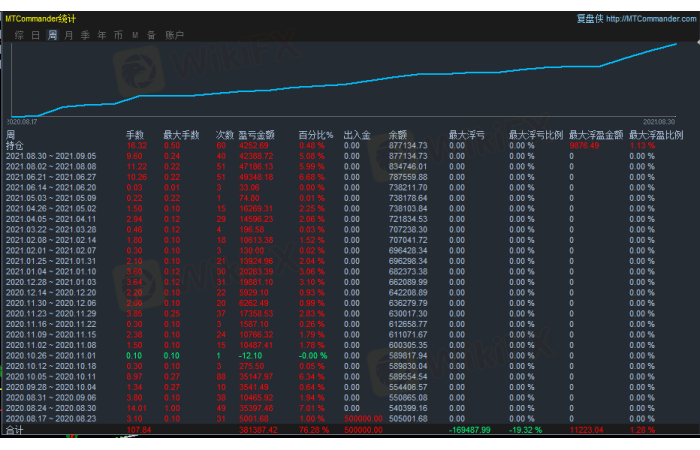The height and width of the screenshot is (450, 700).
Task: Click the 余额 column header
Action: pos(398,135)
